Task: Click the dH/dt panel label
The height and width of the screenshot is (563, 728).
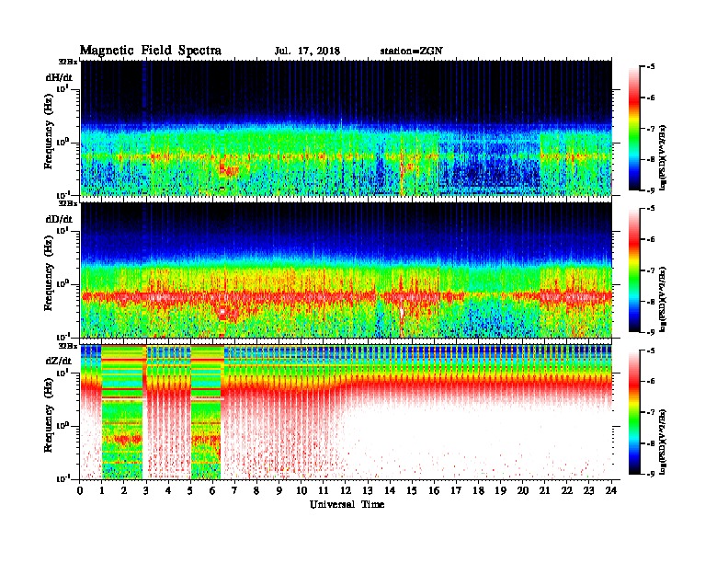Action: point(59,76)
